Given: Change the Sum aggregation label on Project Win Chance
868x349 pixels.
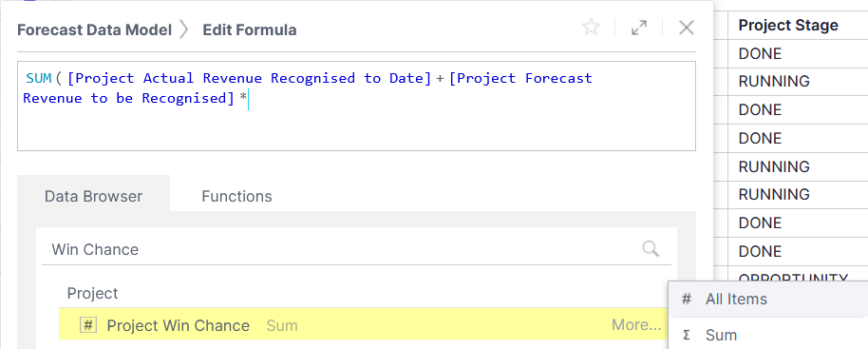Looking at the screenshot, I should click(282, 326).
